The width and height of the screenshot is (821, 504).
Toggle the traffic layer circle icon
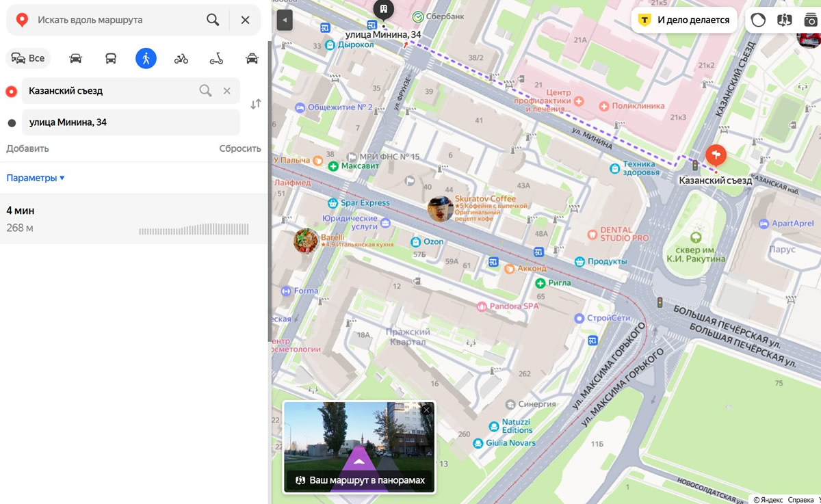(758, 20)
